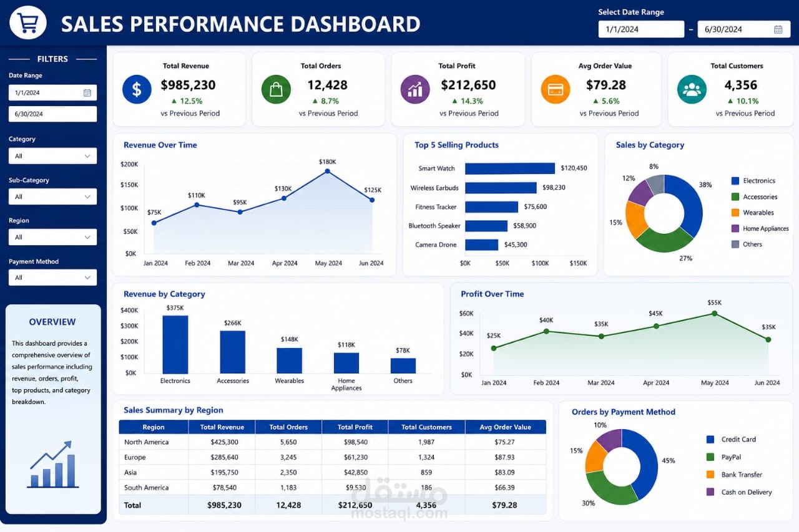Screen dimensions: 799x532
Task: Select Bank Transfer legend swatch
Action: 710,475
